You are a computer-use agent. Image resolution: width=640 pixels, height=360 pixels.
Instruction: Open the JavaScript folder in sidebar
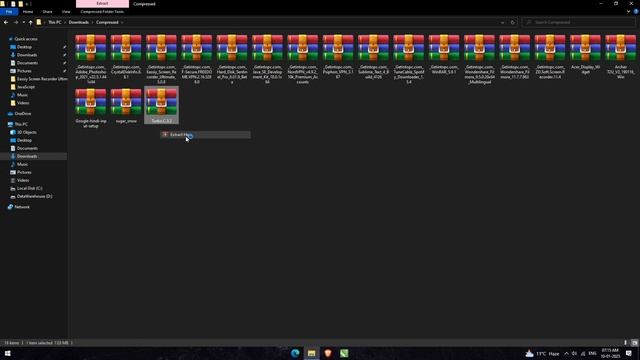pos(26,87)
